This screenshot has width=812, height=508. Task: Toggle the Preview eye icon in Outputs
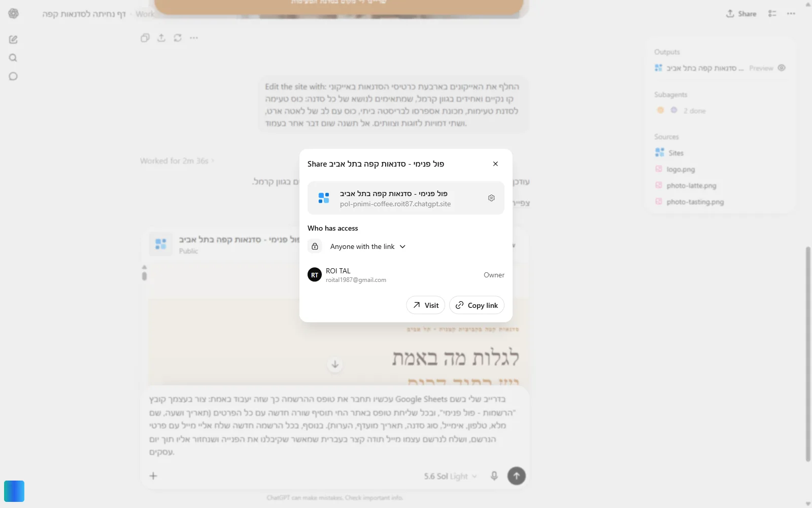point(782,68)
